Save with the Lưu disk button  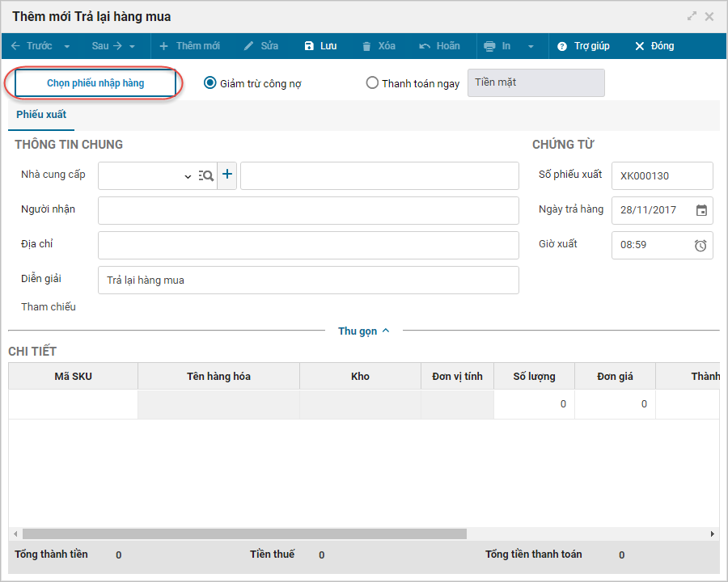[320, 46]
